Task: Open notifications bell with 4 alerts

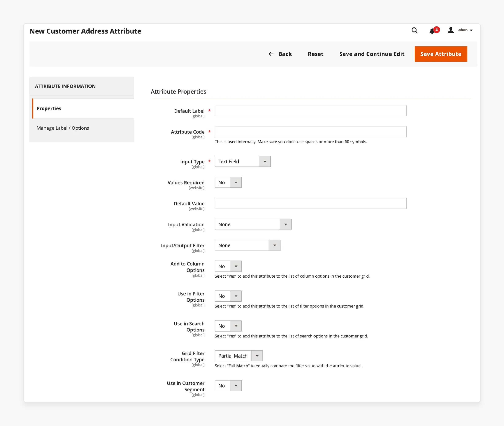Action: (434, 30)
